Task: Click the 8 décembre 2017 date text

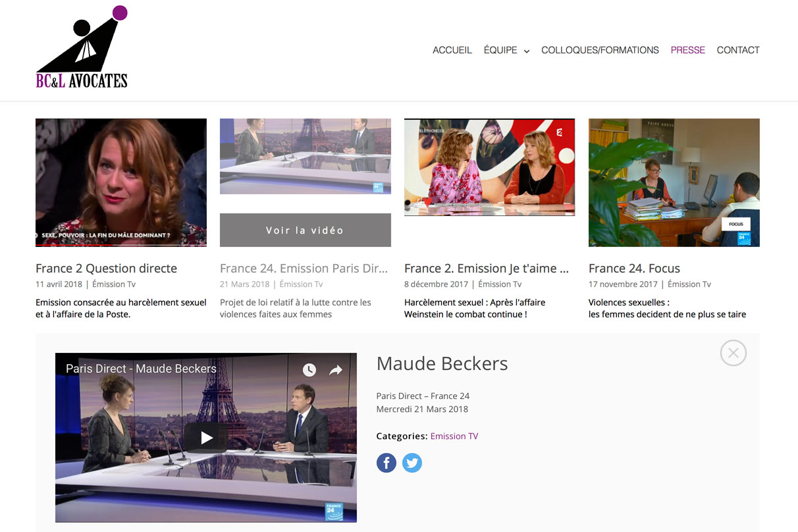Action: coord(436,284)
